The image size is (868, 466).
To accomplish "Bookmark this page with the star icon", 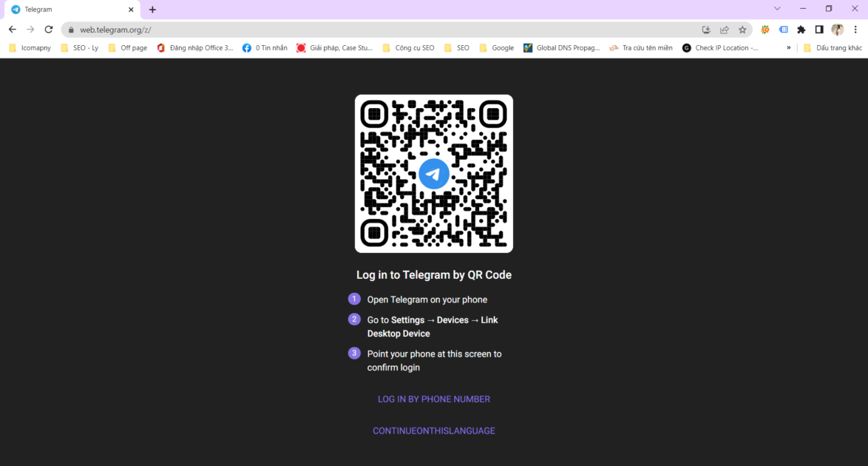I will click(742, 30).
